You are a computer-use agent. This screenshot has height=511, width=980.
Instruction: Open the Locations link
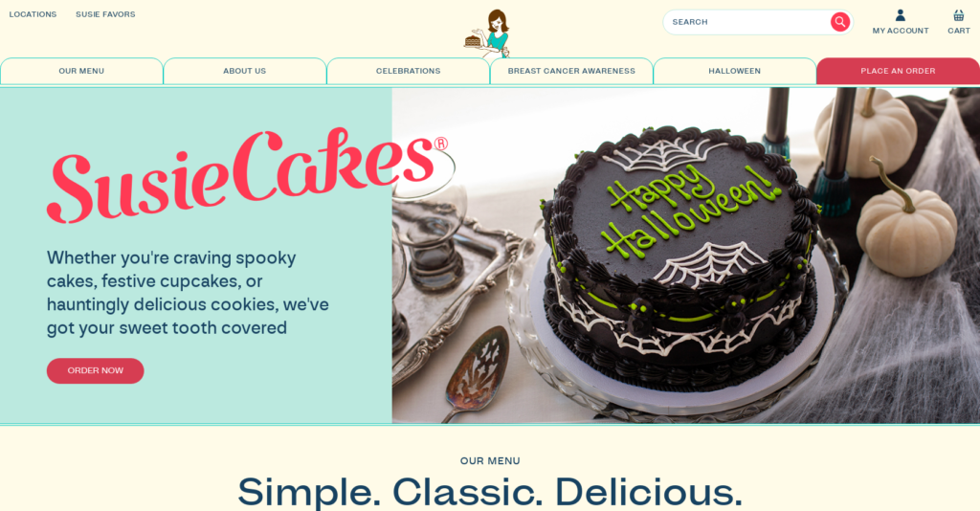click(33, 14)
